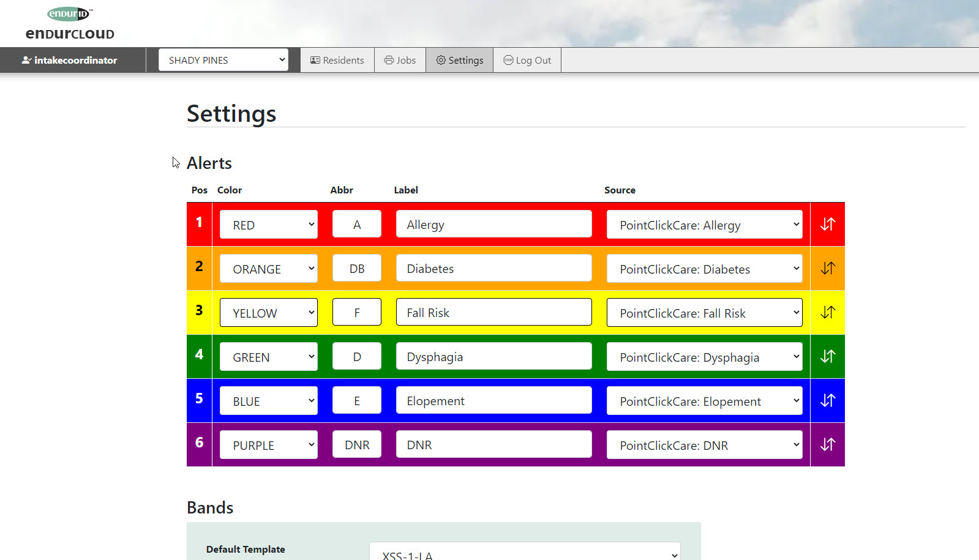Click the reorder arrows on Fall Risk row
The image size is (979, 560).
tap(827, 313)
